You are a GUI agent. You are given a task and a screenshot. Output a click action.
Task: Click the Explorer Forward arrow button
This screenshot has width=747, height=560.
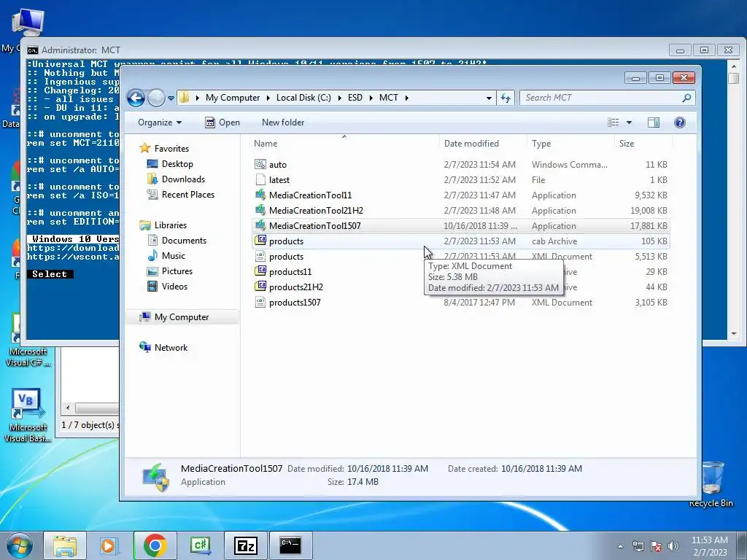(156, 98)
